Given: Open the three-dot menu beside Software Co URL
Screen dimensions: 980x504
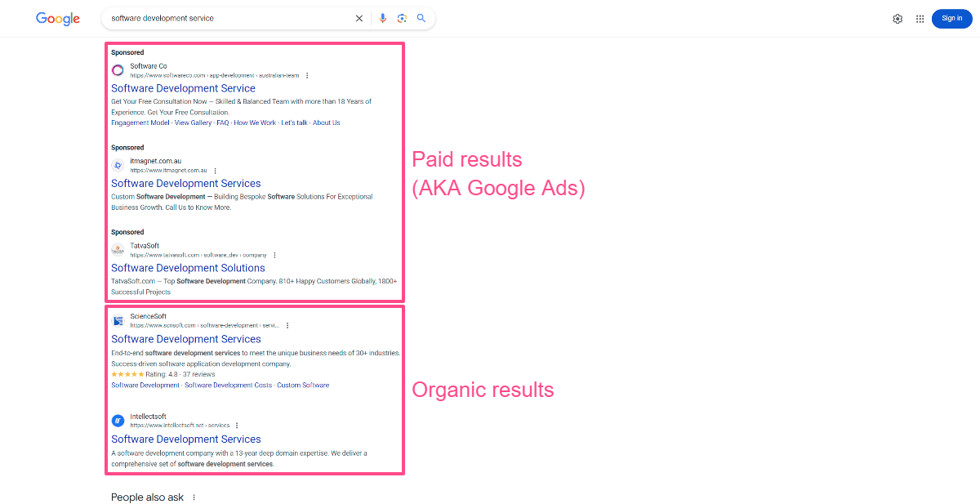Looking at the screenshot, I should click(x=307, y=75).
